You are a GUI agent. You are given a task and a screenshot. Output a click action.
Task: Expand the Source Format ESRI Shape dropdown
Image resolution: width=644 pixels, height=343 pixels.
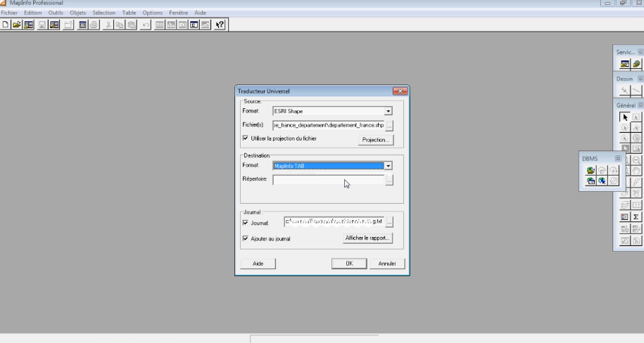pyautogui.click(x=388, y=111)
